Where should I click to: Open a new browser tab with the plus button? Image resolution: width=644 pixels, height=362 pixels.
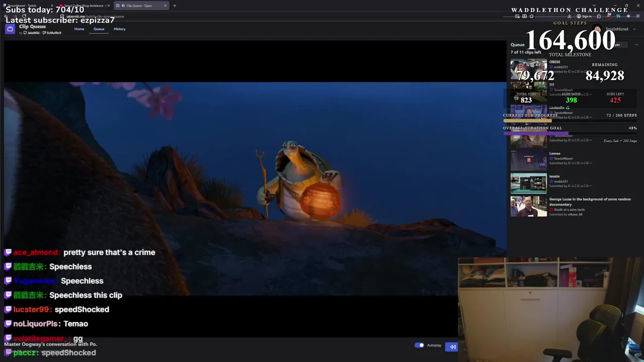click(175, 6)
